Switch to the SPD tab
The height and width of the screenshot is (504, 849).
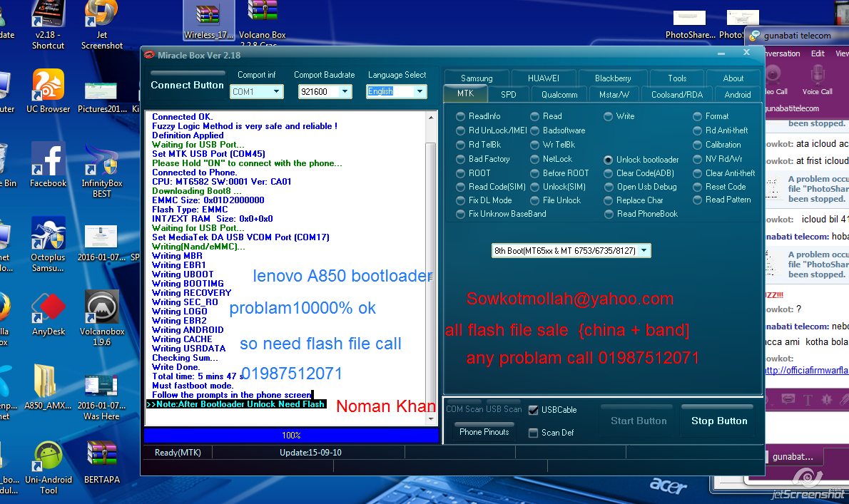tap(509, 94)
